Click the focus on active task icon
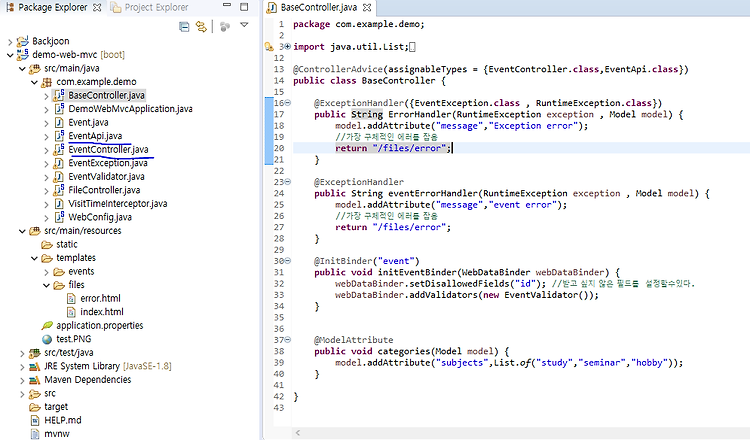Viewport: 750px width, 440px height. point(224,26)
